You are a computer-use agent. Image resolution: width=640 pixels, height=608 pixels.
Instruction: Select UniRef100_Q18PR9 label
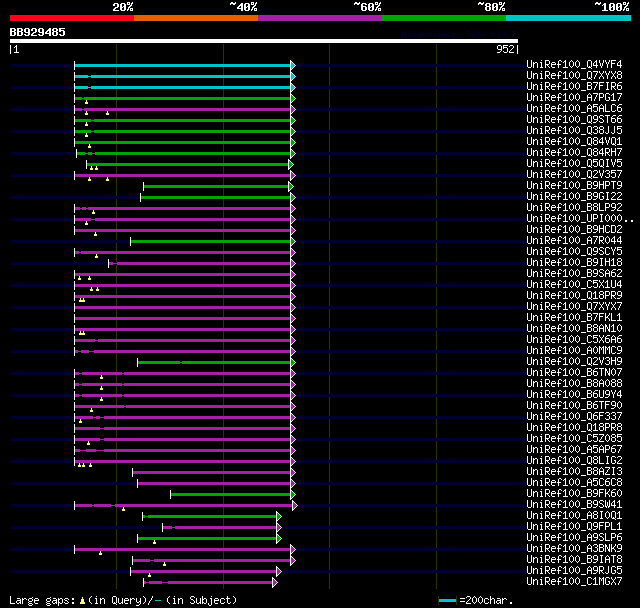[x=574, y=296]
